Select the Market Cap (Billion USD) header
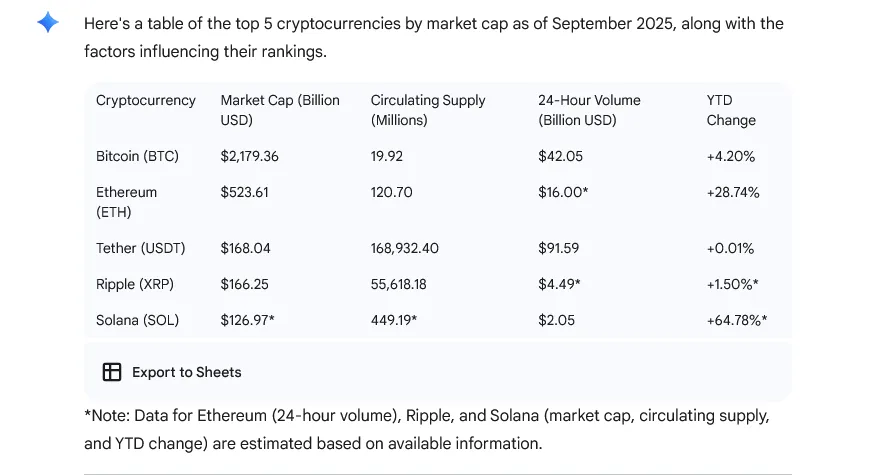Viewport: 873px width, 475px height. tap(280, 110)
